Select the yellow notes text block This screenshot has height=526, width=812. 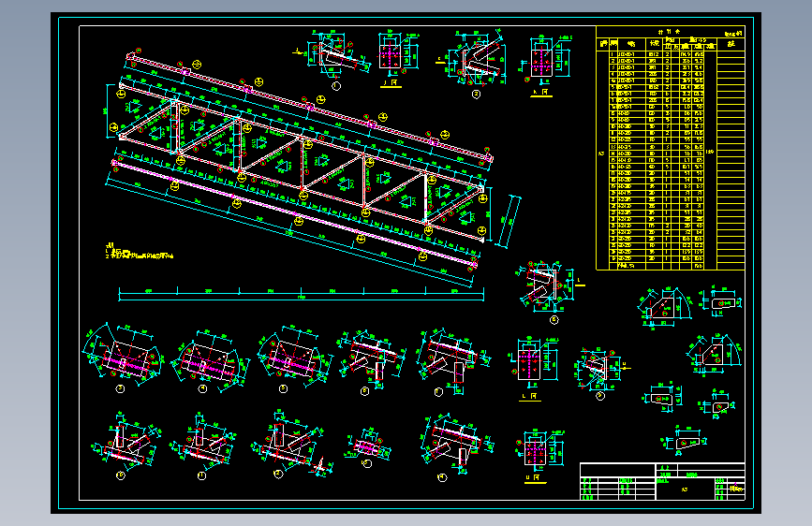coord(139,251)
